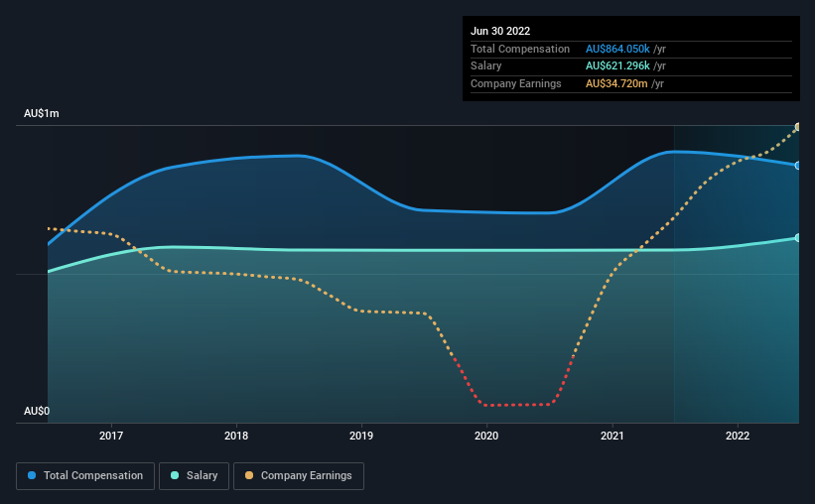Click the AU$1m y-axis label
The image size is (815, 504).
tap(42, 113)
